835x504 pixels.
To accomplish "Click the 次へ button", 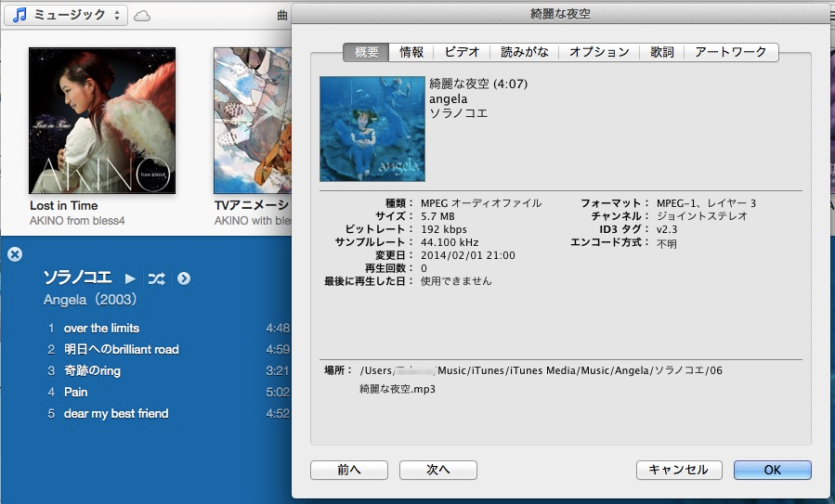I will click(437, 470).
